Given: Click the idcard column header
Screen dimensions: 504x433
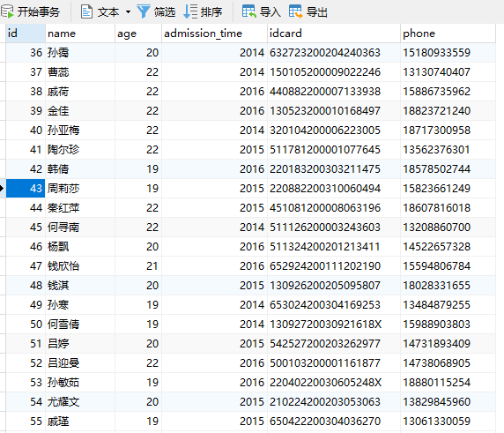Looking at the screenshot, I should coord(334,34).
